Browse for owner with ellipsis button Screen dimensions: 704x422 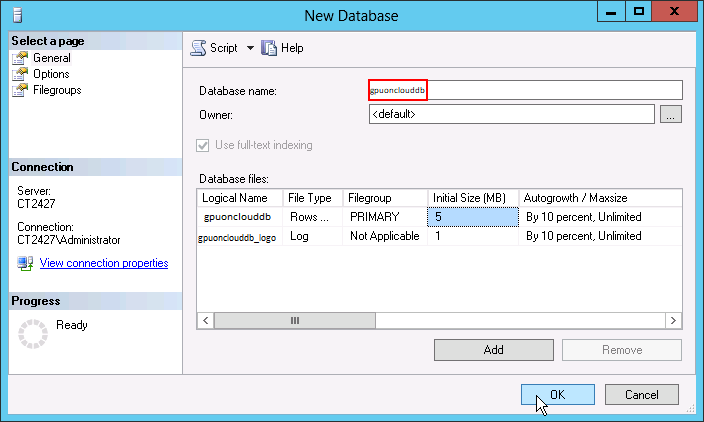671,115
